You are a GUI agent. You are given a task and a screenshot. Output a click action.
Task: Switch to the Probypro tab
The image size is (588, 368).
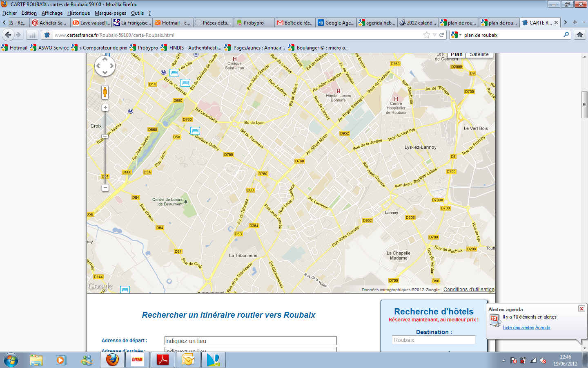tap(253, 23)
